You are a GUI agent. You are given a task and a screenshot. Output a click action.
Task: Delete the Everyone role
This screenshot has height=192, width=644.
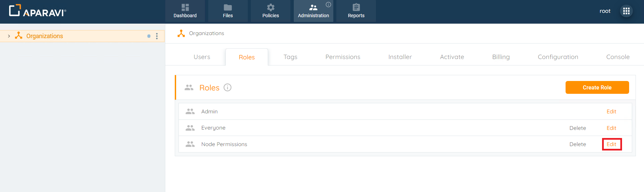click(577, 128)
